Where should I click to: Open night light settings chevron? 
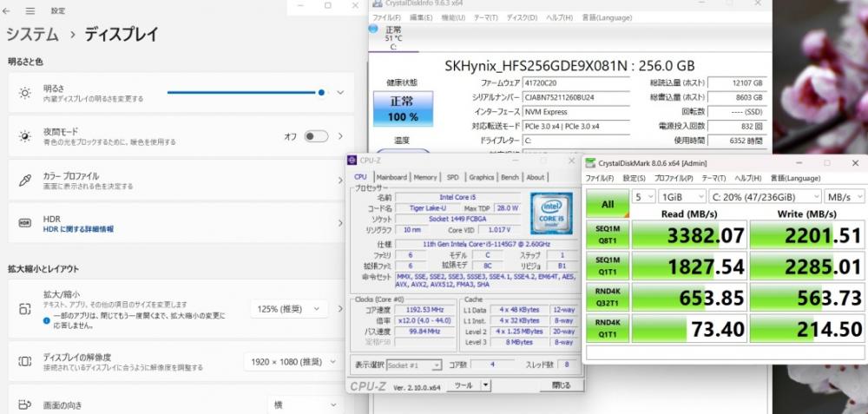click(x=340, y=136)
